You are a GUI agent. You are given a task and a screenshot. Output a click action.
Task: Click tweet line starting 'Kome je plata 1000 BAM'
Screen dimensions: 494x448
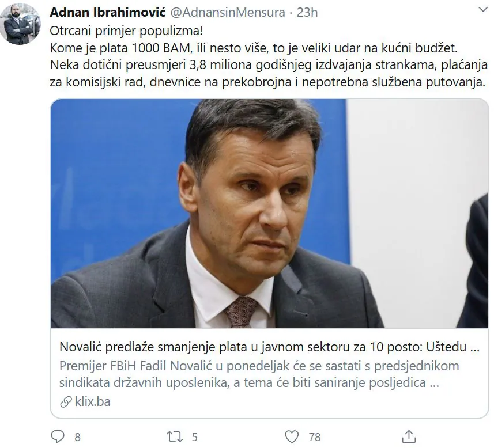(x=254, y=48)
